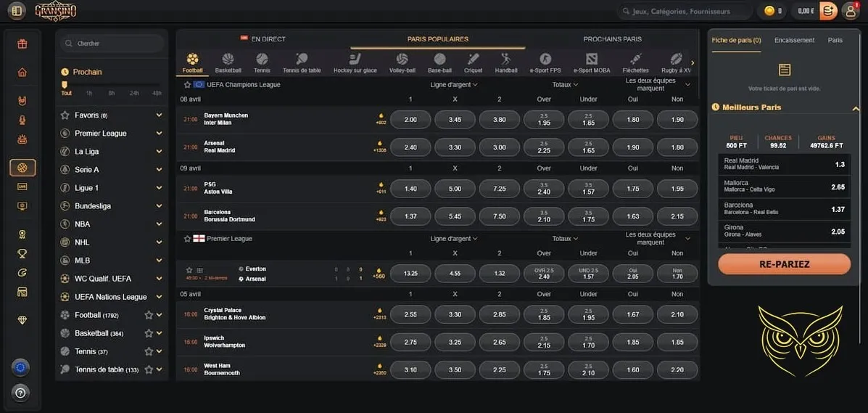868x413 pixels.
Task: Open the Ligne d'argent dropdown for Champions League
Action: [455, 85]
